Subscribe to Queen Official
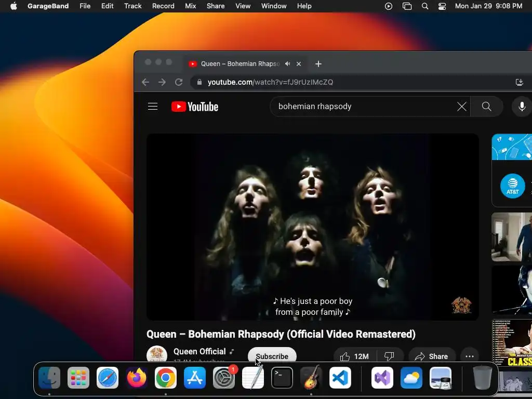Image resolution: width=532 pixels, height=399 pixels. pyautogui.click(x=272, y=355)
